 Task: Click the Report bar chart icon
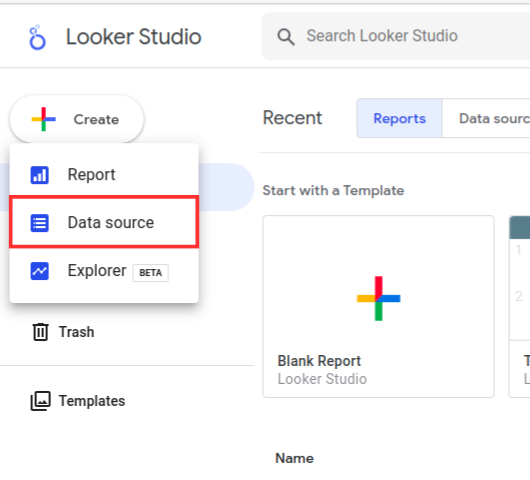coord(40,175)
